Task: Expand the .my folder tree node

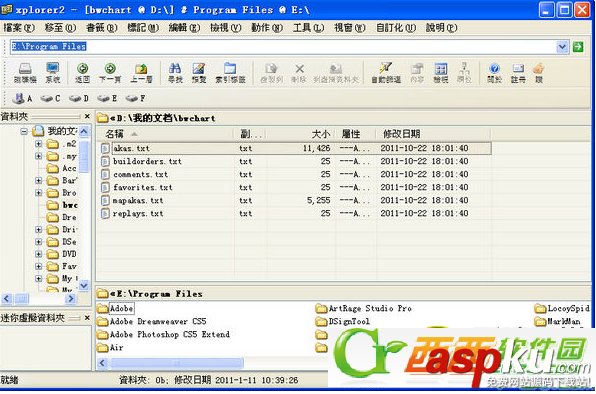Action: [38, 156]
